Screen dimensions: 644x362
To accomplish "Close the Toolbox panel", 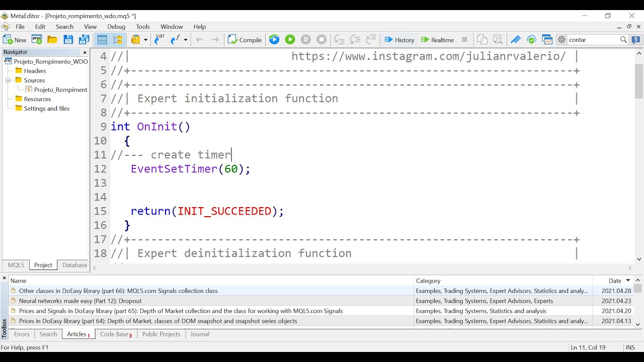I will [4, 278].
